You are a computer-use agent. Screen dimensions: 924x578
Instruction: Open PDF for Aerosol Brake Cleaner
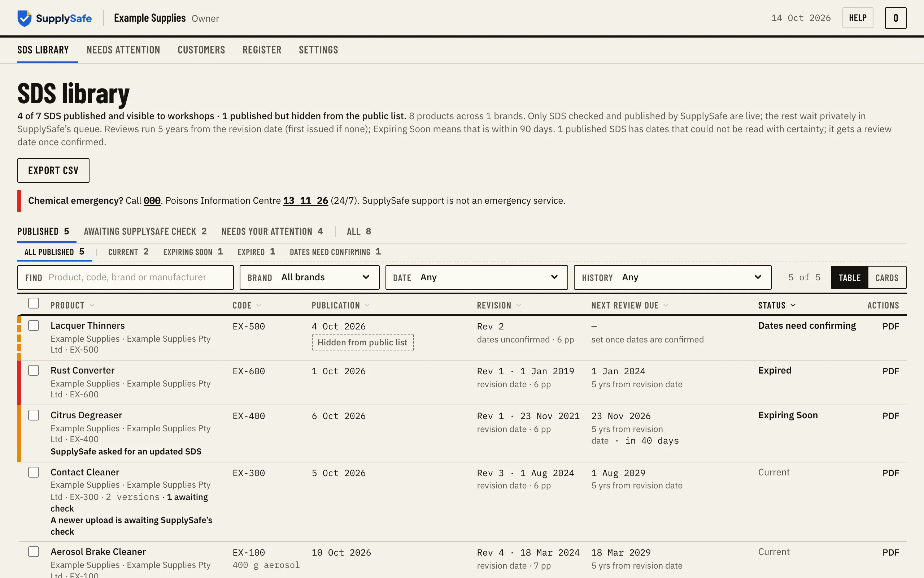point(890,552)
